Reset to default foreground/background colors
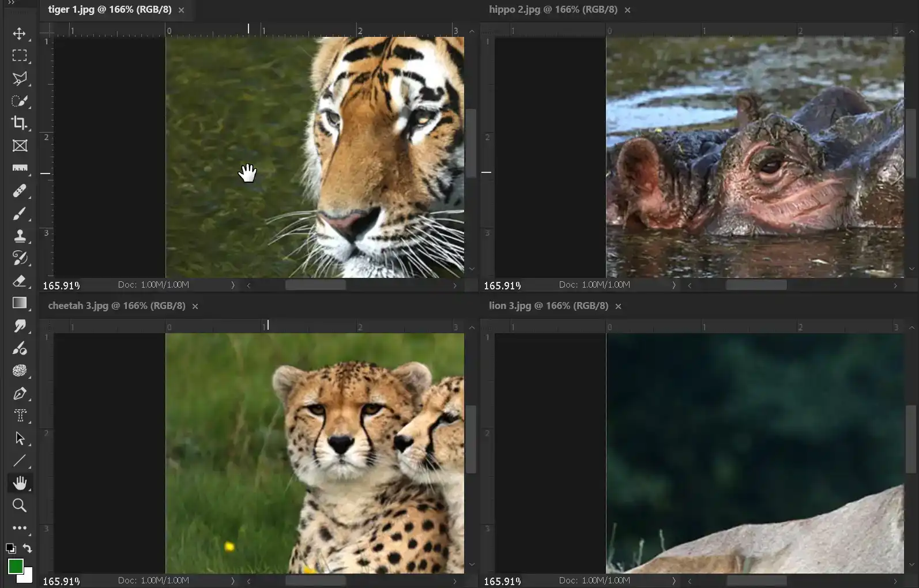Screen dimensions: 919x588 (10, 548)
